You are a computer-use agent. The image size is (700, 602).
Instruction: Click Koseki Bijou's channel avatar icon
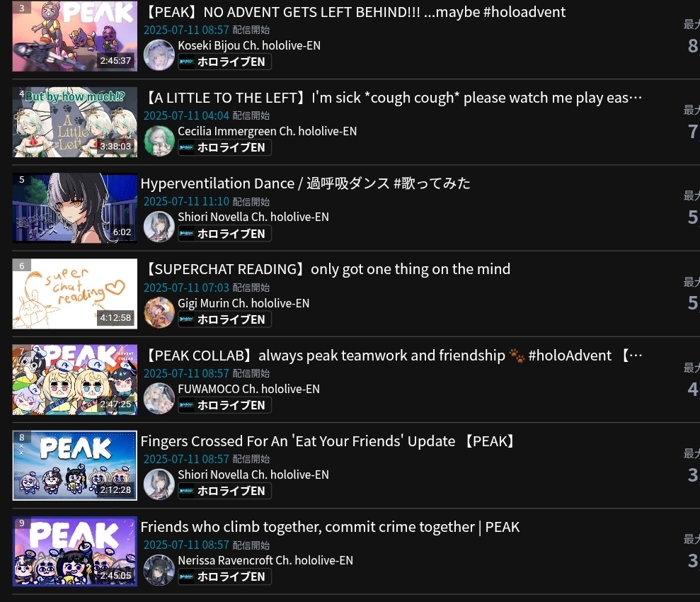[159, 55]
